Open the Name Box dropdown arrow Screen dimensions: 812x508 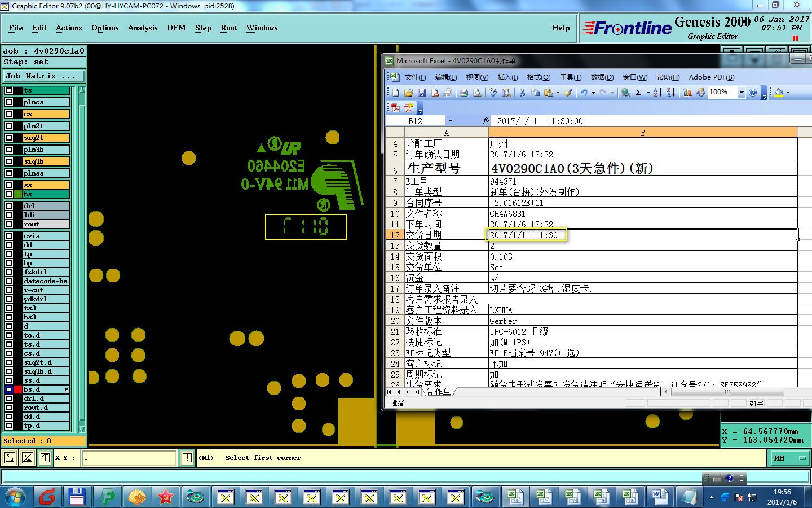pyautogui.click(x=451, y=121)
